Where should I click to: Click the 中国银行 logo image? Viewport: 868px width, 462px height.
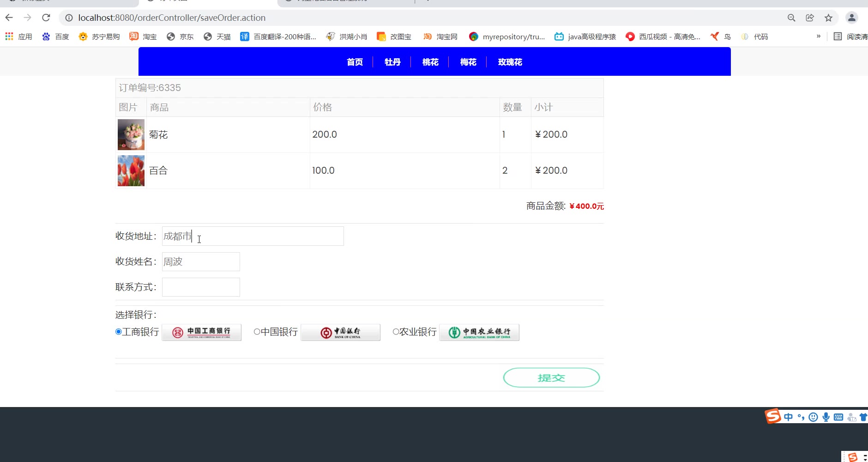[x=341, y=333]
